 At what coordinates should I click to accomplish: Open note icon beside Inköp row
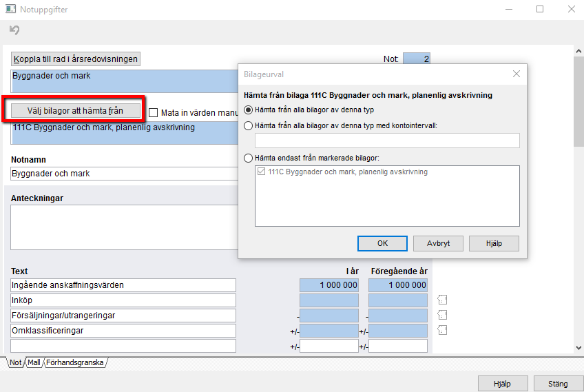coord(442,300)
